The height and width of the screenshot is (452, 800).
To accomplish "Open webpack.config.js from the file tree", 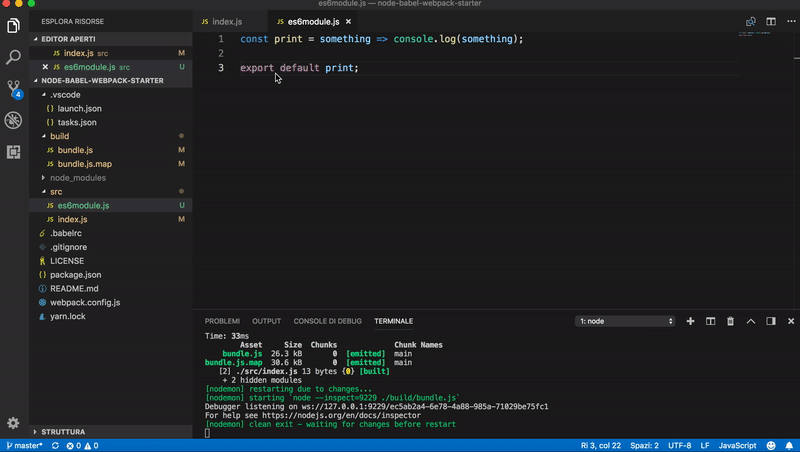I will click(84, 302).
